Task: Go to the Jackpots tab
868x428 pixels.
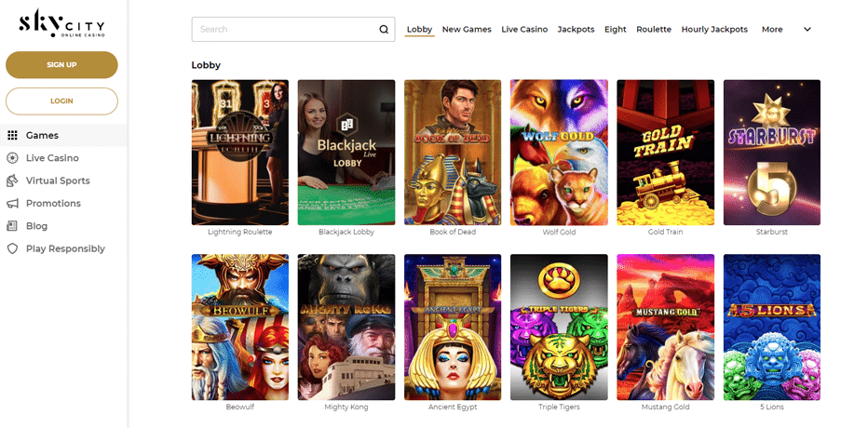Action: tap(576, 29)
